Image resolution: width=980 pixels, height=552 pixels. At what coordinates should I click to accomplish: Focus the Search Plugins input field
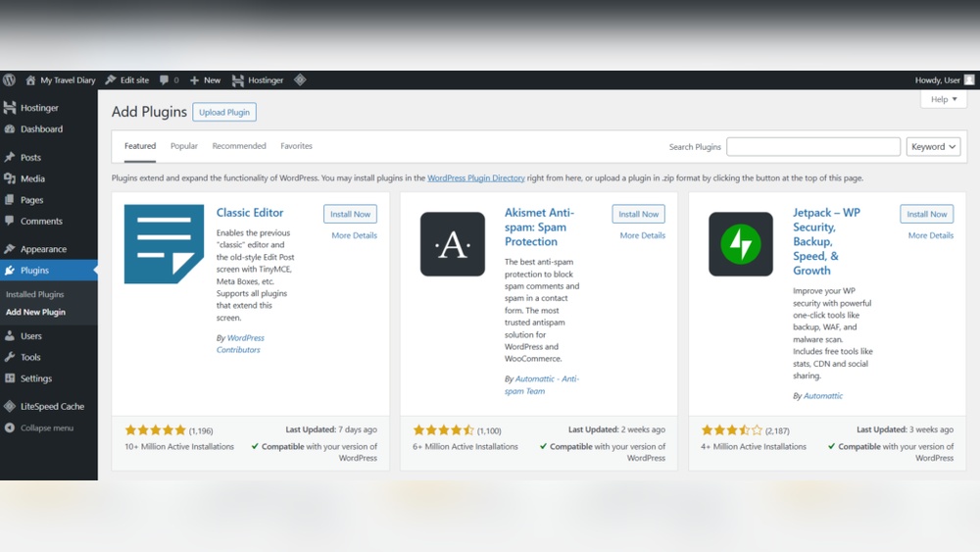[813, 146]
